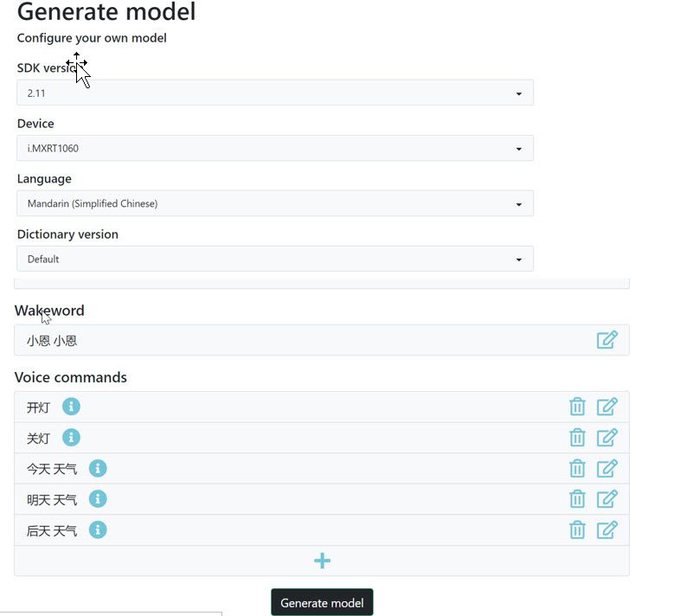Show info for 开灯 command
Viewport: 687px width, 616px height.
tap(71, 407)
